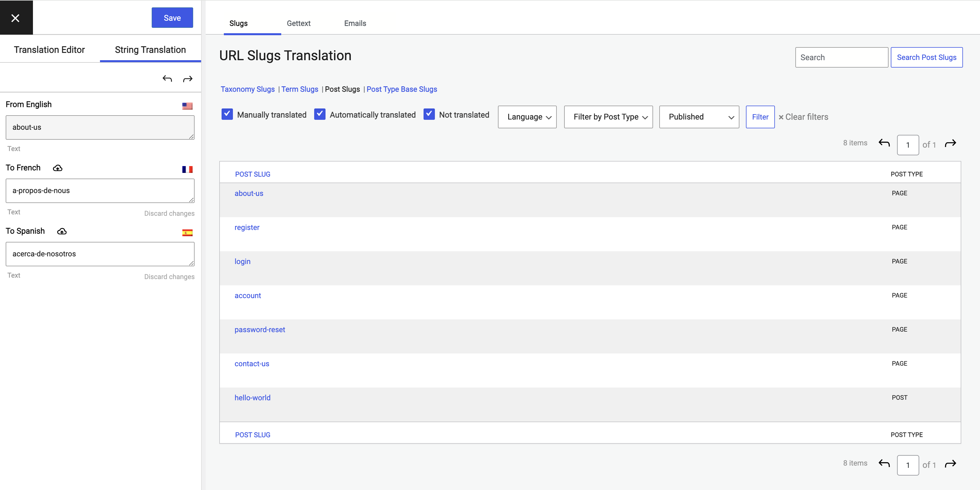
Task: Click the cloud auto-translate icon for French
Action: 57,168
